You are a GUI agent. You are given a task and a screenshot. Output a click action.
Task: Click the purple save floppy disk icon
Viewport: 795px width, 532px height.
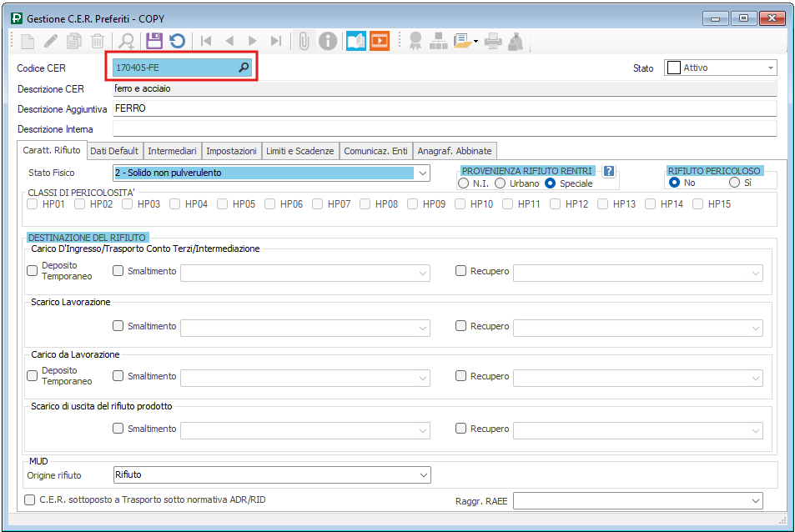[x=153, y=41]
